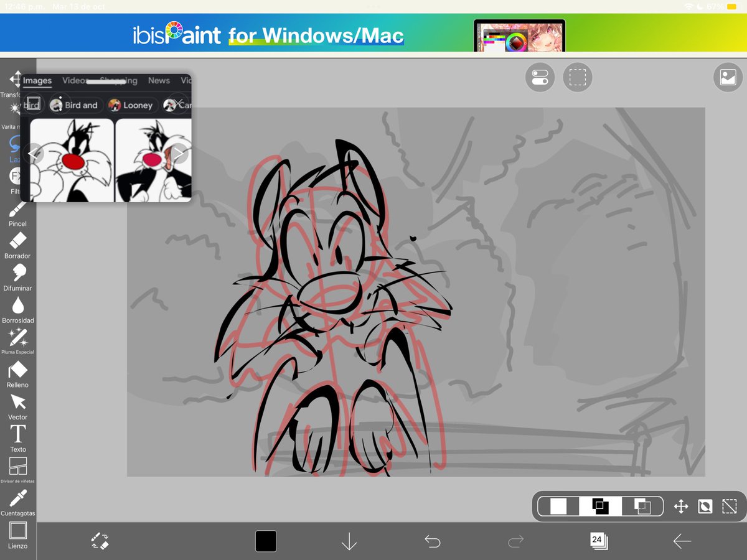The image size is (747, 560).
Task: Select the Cuentagotas eyedropper tool
Action: [x=17, y=503]
